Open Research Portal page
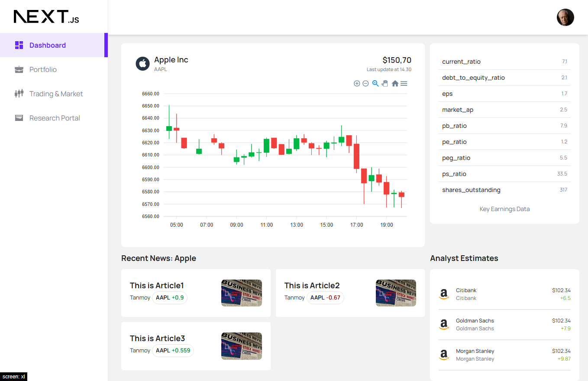This screenshot has width=588, height=381. coord(54,118)
